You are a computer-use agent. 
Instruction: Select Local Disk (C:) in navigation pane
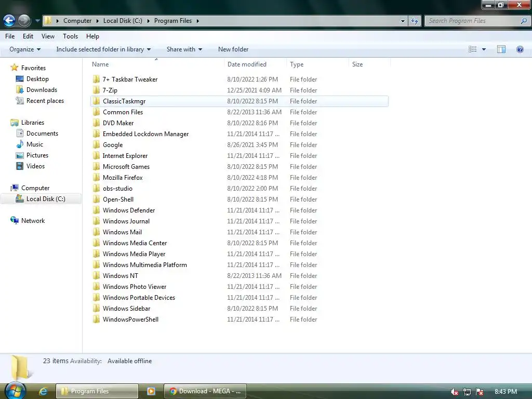coord(41,199)
